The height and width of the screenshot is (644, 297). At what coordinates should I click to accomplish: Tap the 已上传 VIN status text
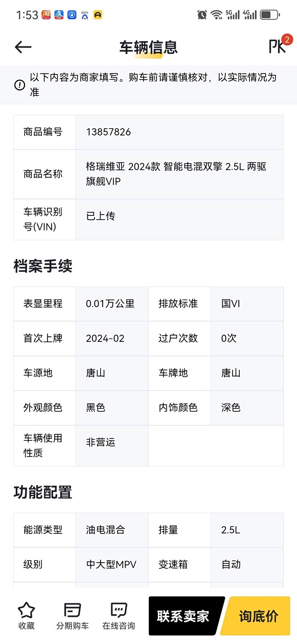tap(101, 216)
